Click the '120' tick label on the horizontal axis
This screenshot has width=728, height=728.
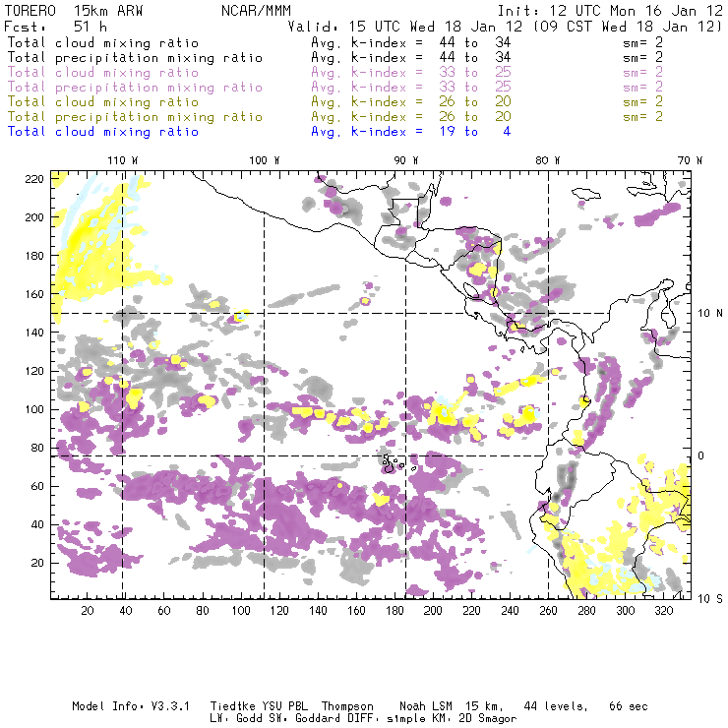pos(279,611)
